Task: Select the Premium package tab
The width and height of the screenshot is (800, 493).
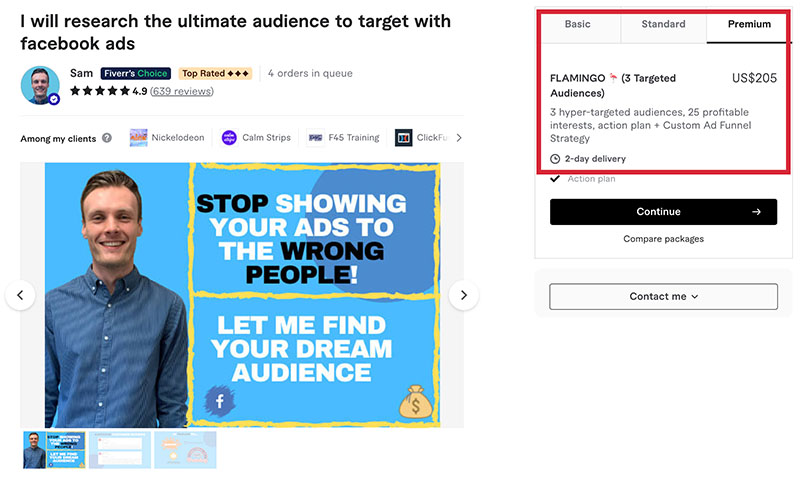Action: point(749,24)
